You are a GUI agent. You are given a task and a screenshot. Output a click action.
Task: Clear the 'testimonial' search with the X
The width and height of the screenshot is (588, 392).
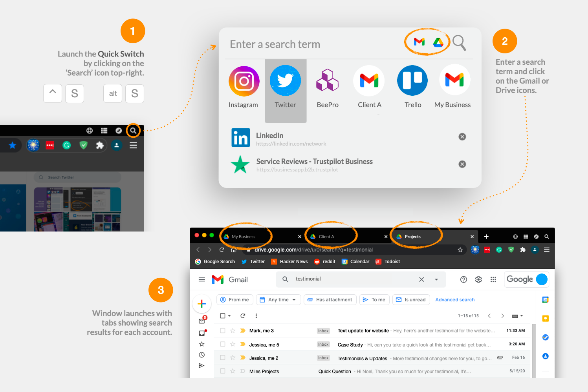421,279
